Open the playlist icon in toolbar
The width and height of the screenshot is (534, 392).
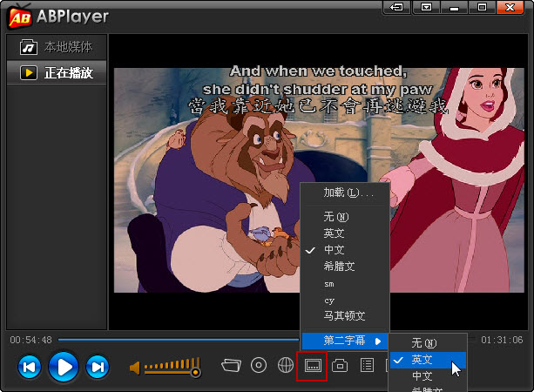367,366
